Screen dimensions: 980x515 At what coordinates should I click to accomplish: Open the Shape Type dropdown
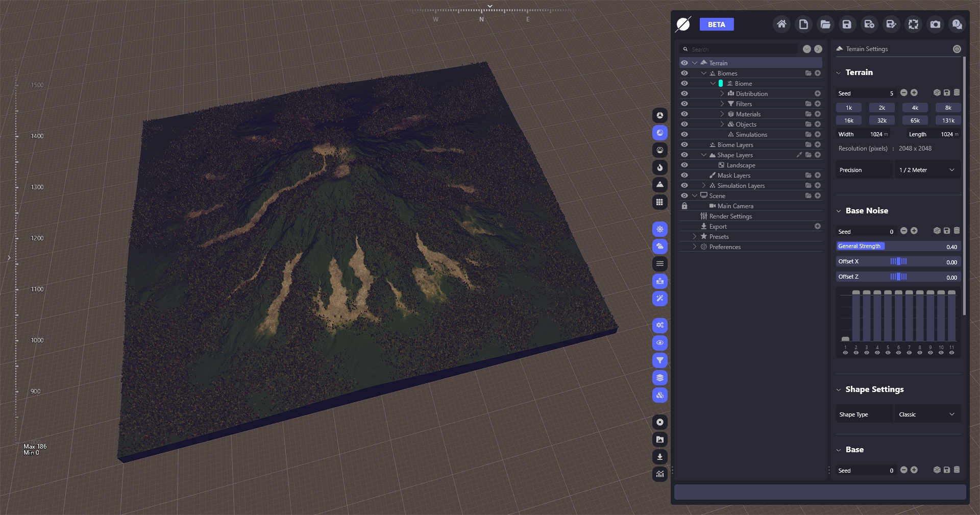click(x=927, y=414)
